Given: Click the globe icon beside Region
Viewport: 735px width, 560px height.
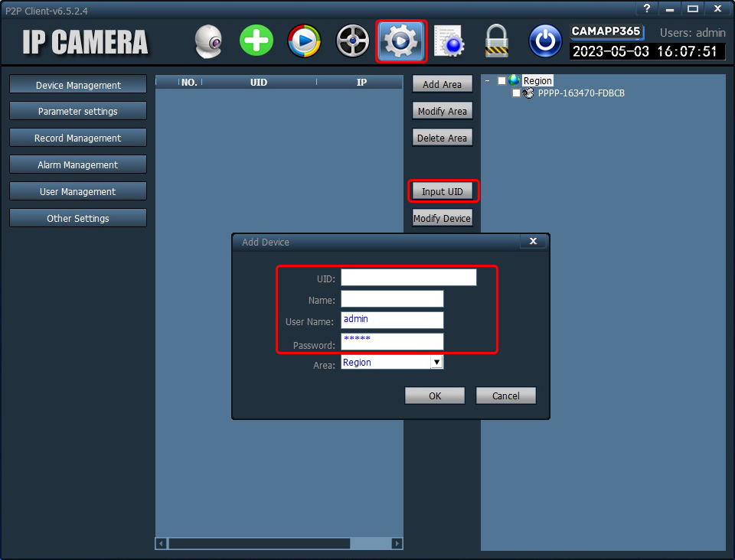Looking at the screenshot, I should point(514,80).
